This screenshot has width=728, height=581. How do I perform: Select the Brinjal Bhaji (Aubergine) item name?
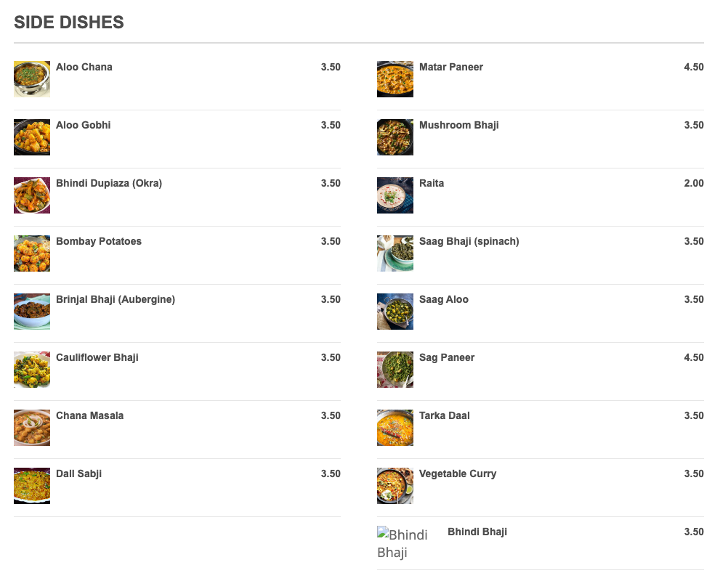116,299
